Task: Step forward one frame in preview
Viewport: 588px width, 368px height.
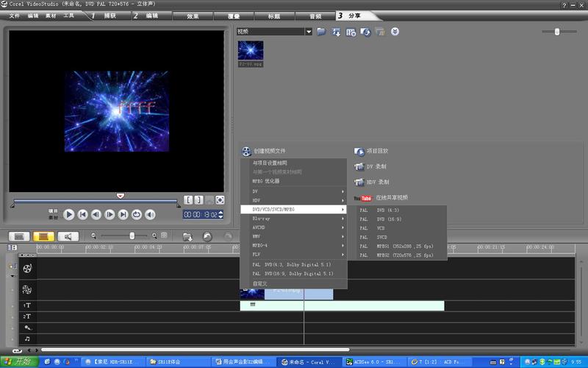Action: 110,214
